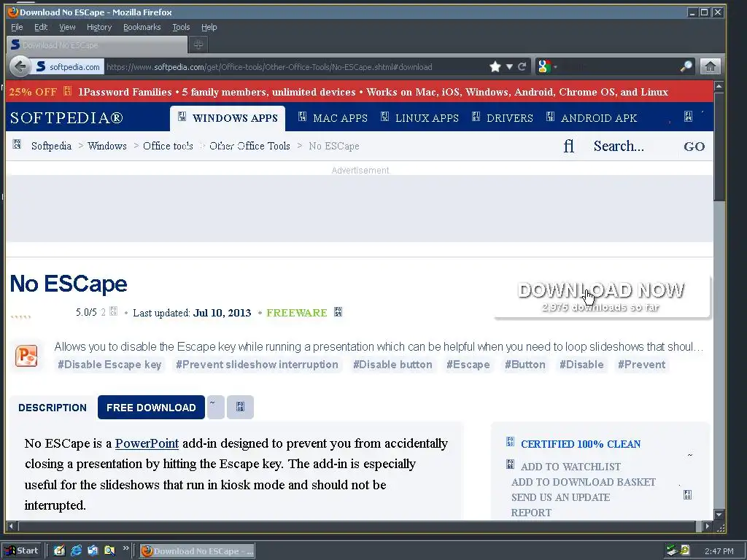Launch Internet Explorer from quick launch
The height and width of the screenshot is (560, 747).
(x=76, y=551)
